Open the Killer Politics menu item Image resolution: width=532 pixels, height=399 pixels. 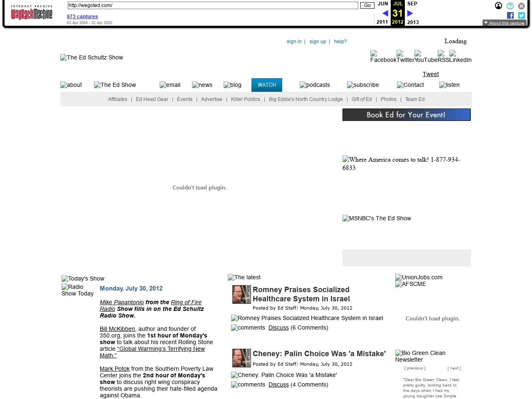pyautogui.click(x=245, y=99)
